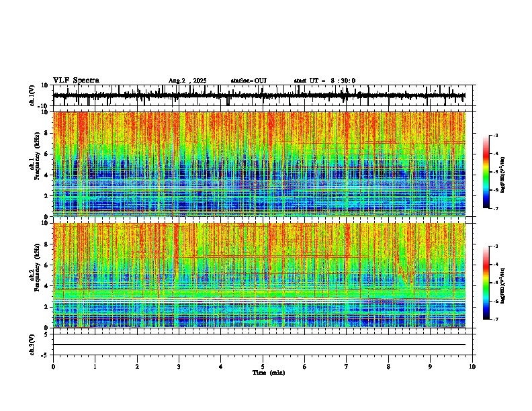The width and height of the screenshot is (532, 411).
Task: Click the ch.1 spectrogram panel
Action: point(259,164)
